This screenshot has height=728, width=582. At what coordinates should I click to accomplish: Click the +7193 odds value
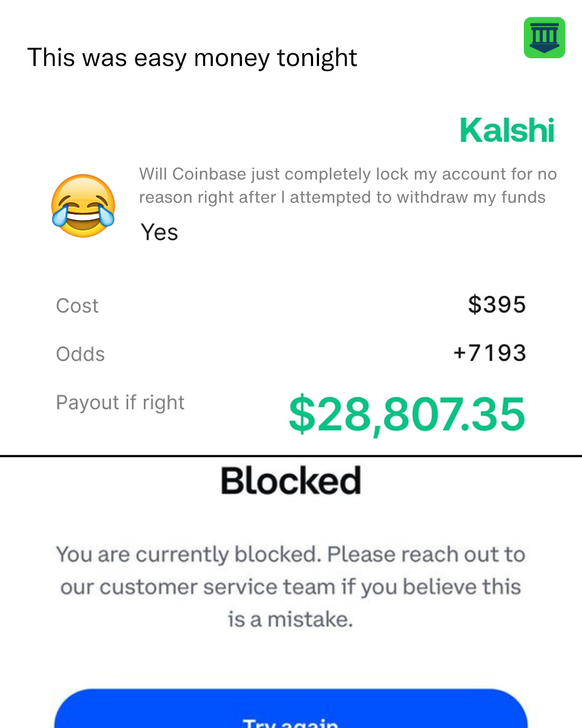coord(489,353)
